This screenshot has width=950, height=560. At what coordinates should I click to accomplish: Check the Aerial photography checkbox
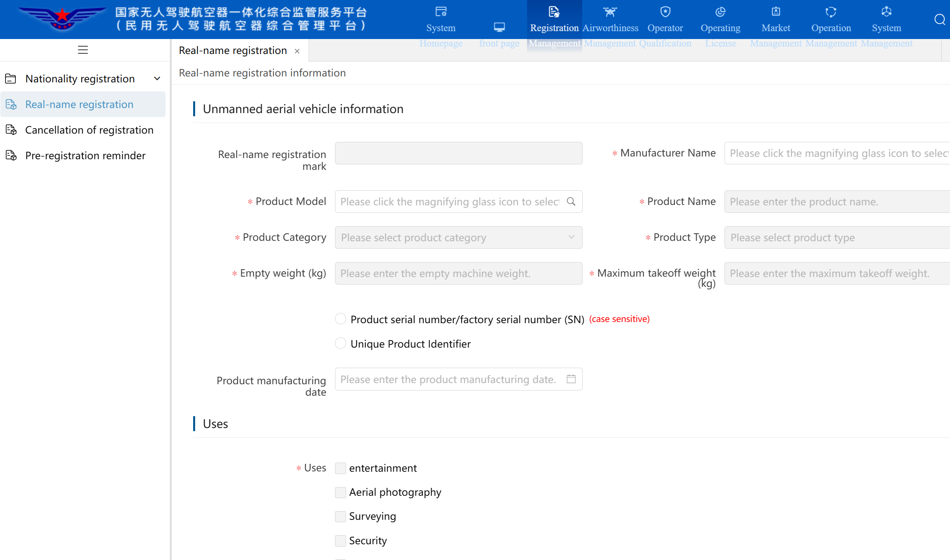click(341, 492)
